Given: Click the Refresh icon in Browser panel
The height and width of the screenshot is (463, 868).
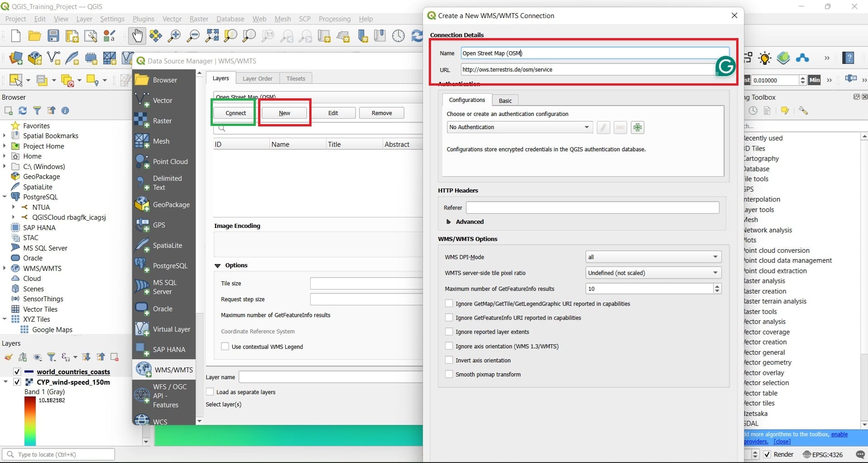Looking at the screenshot, I should click(x=23, y=111).
